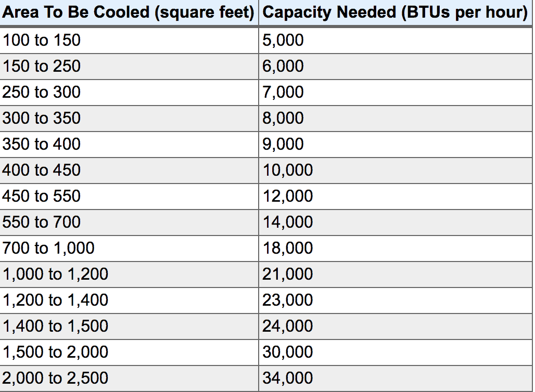Click the 21,000 BTU capacity cell
The width and height of the screenshot is (535, 392).
[288, 274]
